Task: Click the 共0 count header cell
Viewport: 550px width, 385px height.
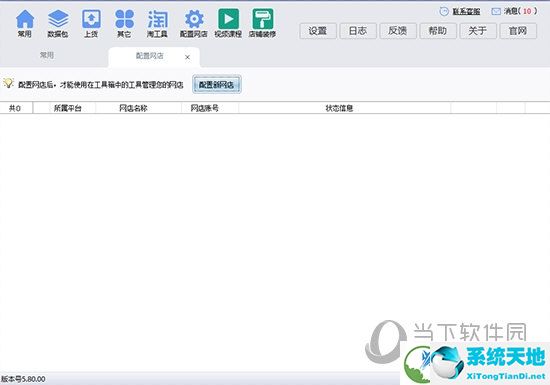Action: pos(15,108)
